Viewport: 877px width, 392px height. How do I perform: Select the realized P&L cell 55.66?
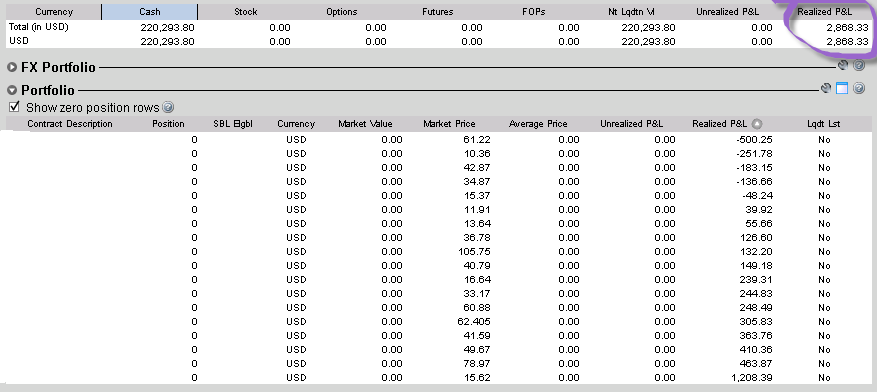(759, 223)
